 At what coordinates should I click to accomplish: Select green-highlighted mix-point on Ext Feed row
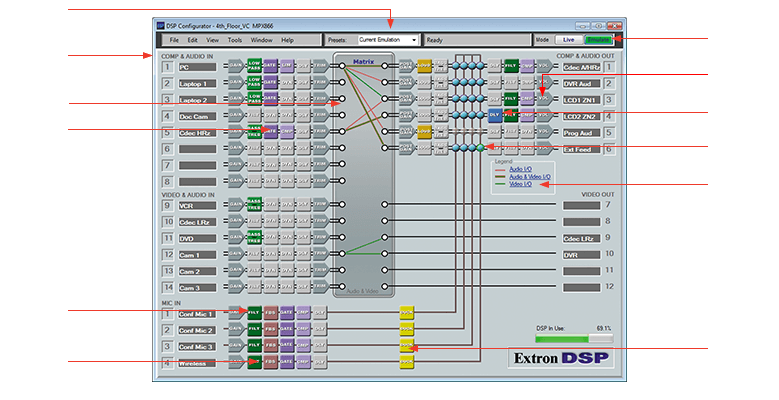(480, 148)
